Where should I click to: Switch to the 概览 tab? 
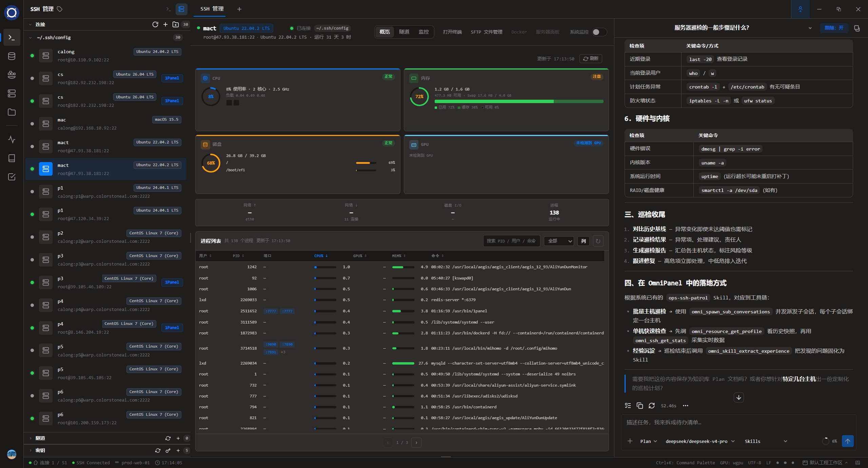(384, 32)
